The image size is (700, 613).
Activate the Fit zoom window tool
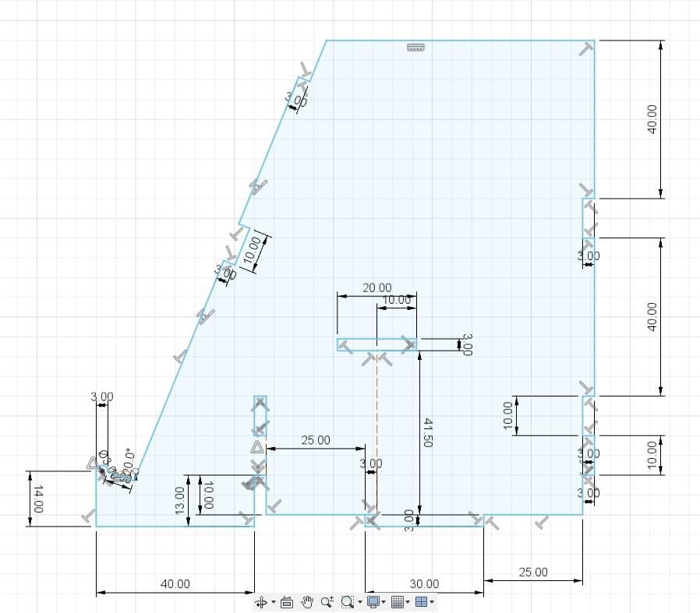(348, 601)
